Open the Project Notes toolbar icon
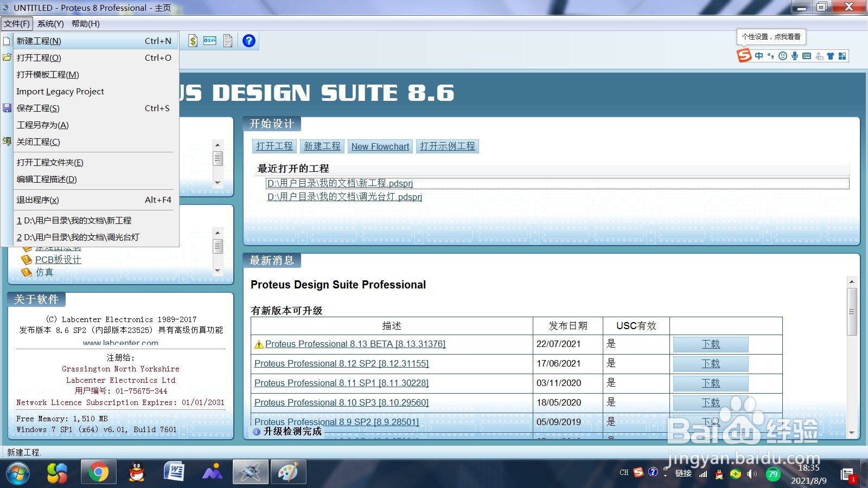Viewport: 868px width, 488px height. 228,41
